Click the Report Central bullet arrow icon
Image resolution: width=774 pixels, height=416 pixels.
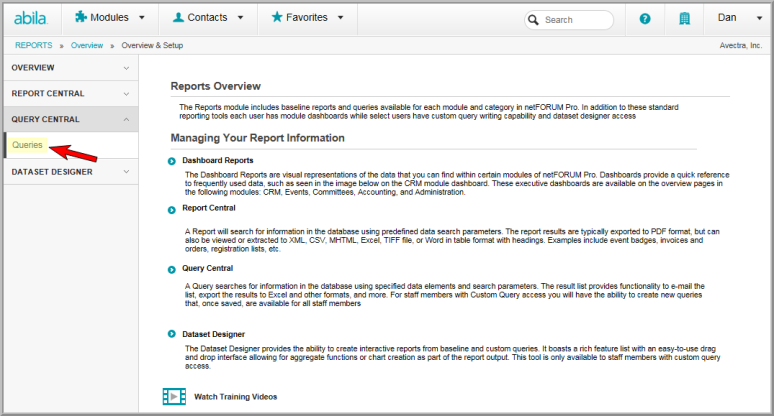172,210
